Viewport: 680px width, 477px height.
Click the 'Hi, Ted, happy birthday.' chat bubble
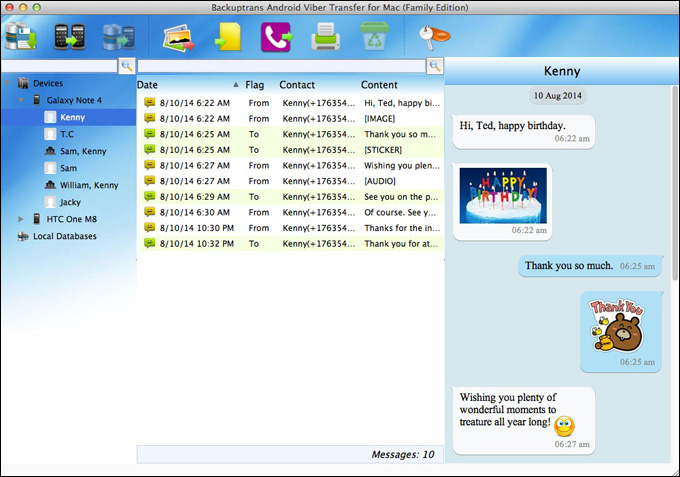click(523, 132)
